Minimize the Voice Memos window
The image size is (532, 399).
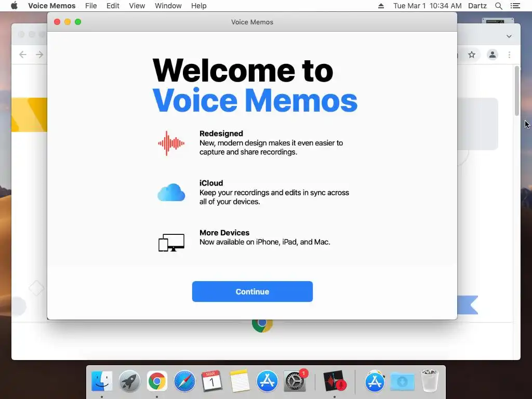[x=68, y=22]
